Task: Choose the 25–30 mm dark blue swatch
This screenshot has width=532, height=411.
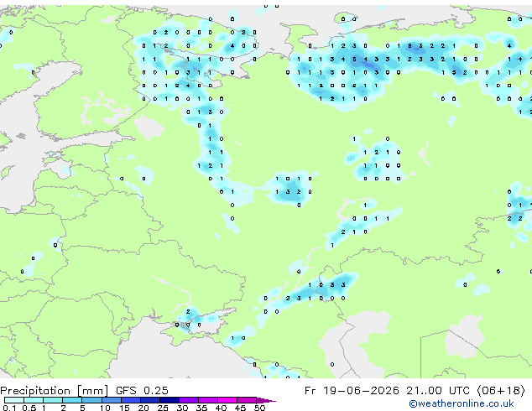Action: point(170,400)
